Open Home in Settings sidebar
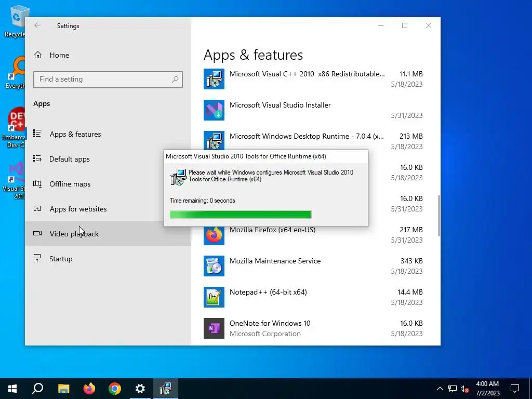 [108, 55]
